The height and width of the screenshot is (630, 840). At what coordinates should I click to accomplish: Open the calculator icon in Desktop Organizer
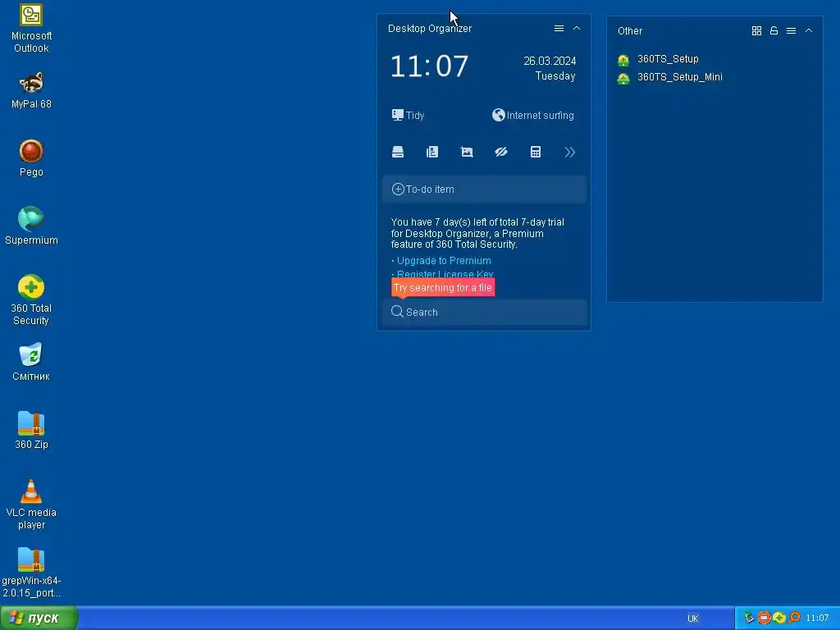coord(535,152)
